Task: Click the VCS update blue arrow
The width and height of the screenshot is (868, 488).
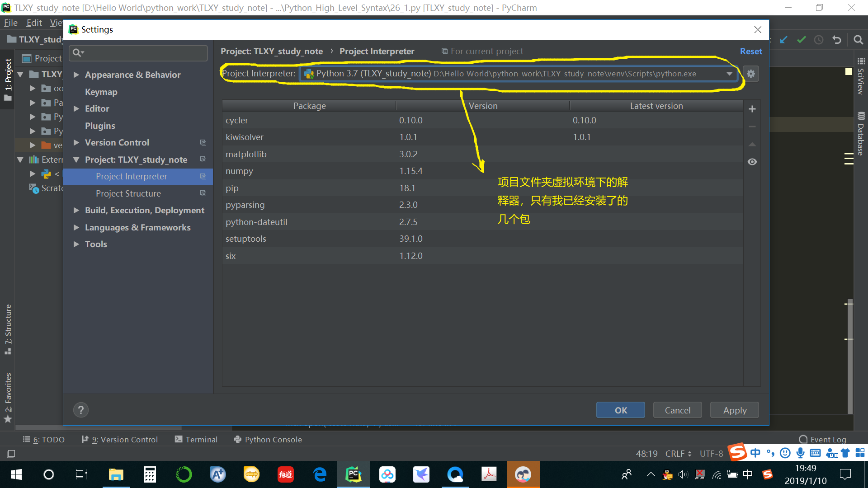Action: pos(783,40)
